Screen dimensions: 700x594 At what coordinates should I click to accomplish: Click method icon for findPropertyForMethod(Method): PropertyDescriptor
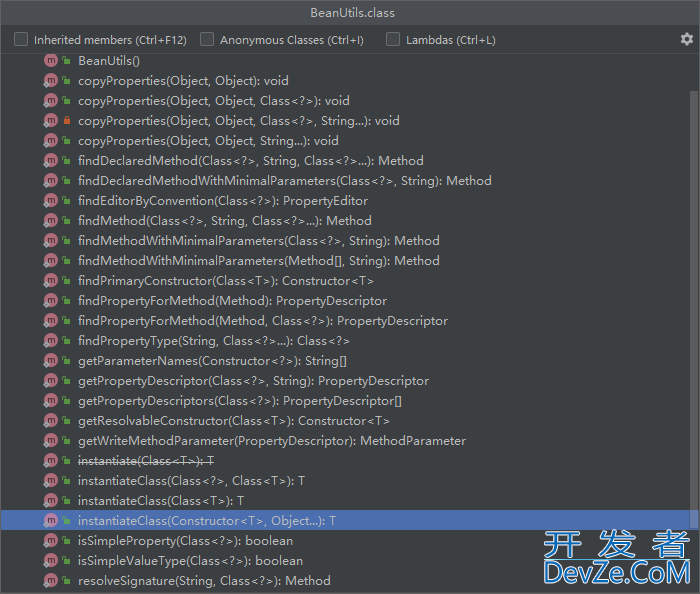51,300
